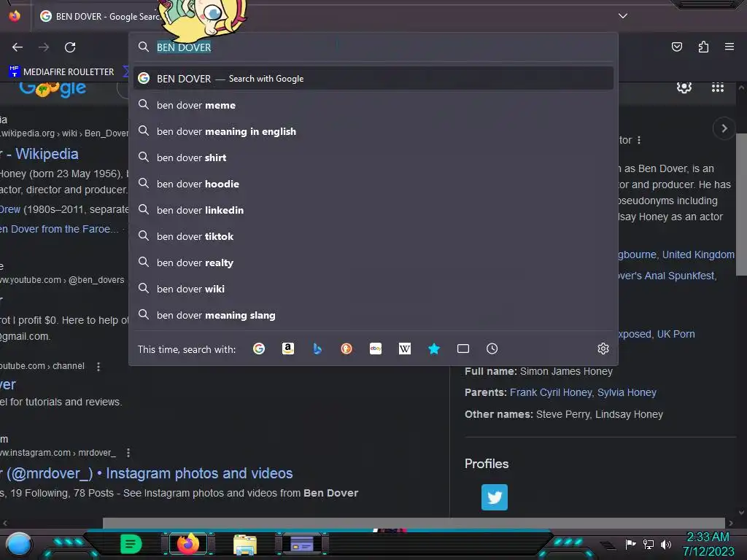Open the Sylvia Honey link
747x560 pixels.
tap(627, 392)
